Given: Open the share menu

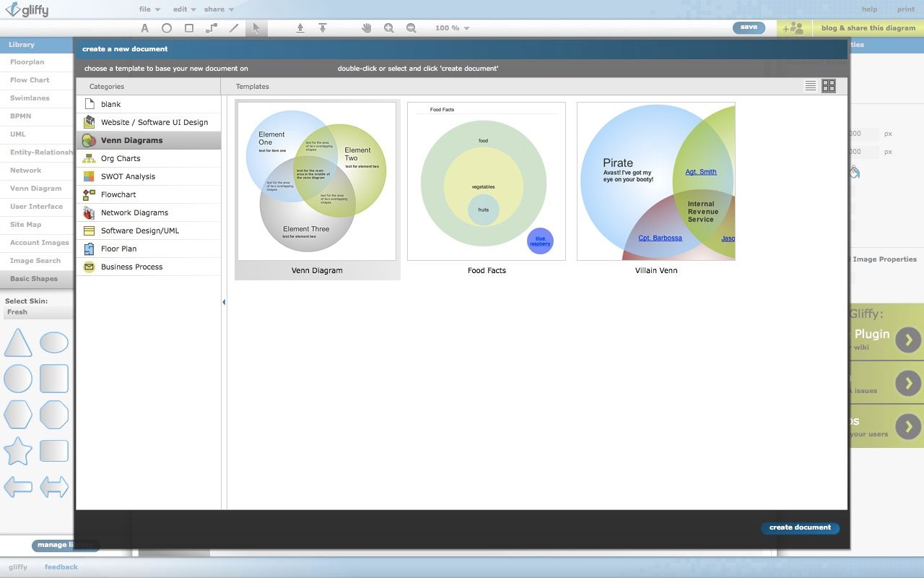Looking at the screenshot, I should coord(219,9).
